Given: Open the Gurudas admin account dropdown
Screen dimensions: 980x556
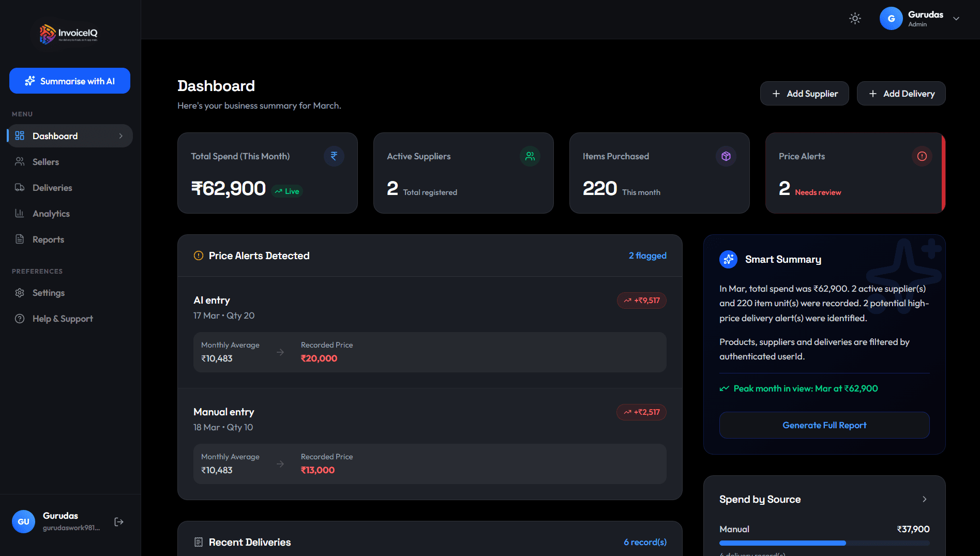Looking at the screenshot, I should (956, 19).
